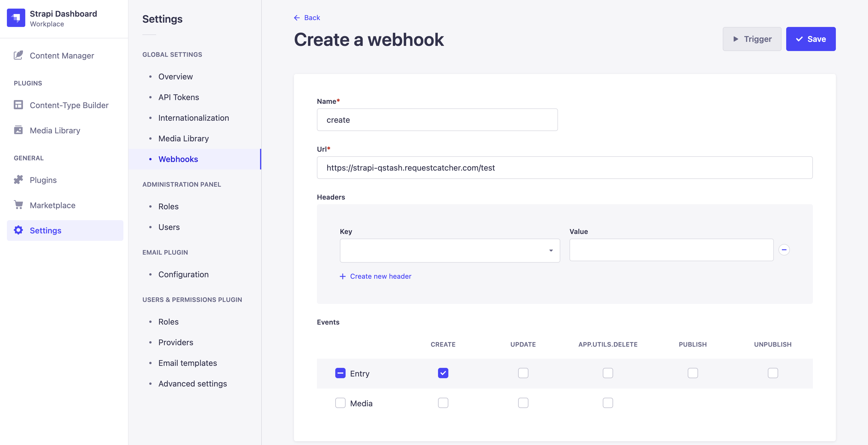Screen dimensions: 868x445
Task: Save the webhook
Action: pyautogui.click(x=810, y=39)
